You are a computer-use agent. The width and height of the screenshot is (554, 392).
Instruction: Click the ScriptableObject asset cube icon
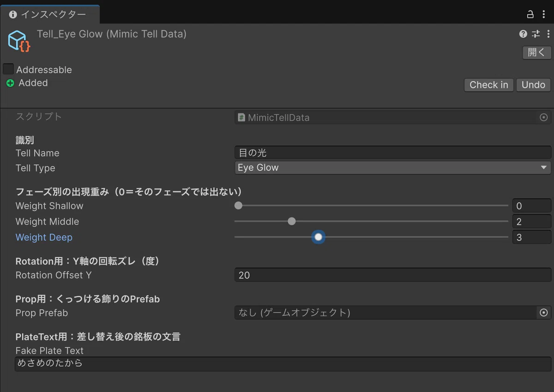(x=19, y=41)
